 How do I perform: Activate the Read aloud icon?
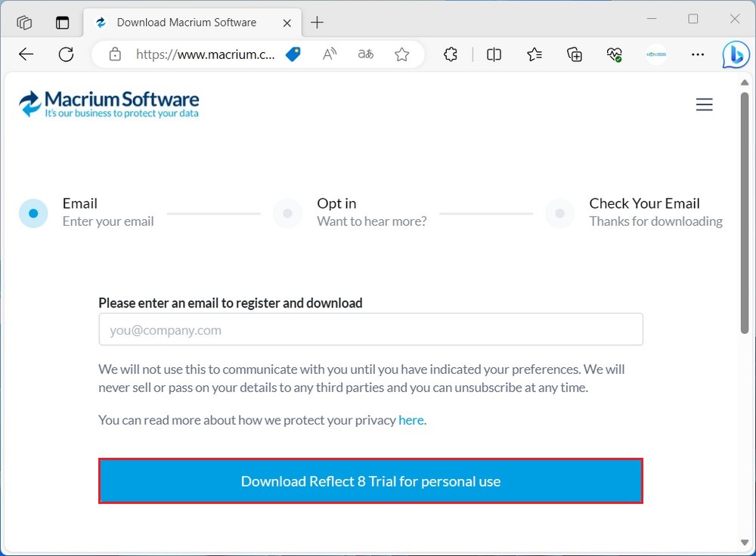(330, 54)
